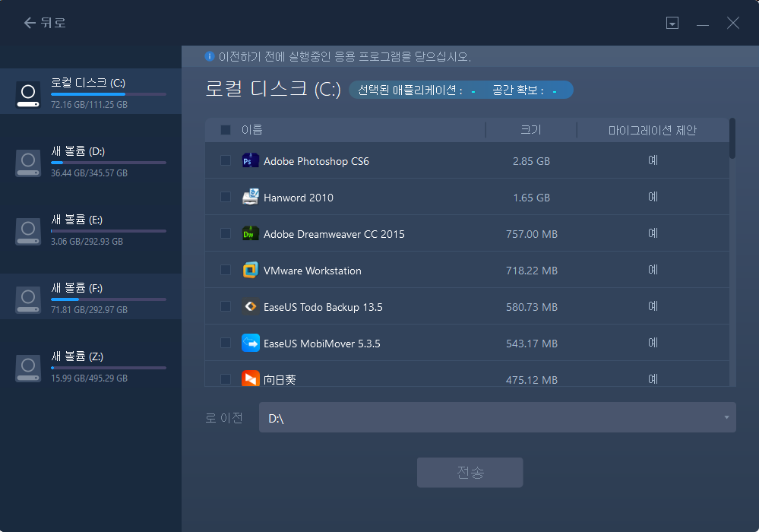Click the VMware Workstation app icon
The image size is (759, 532).
click(250, 270)
